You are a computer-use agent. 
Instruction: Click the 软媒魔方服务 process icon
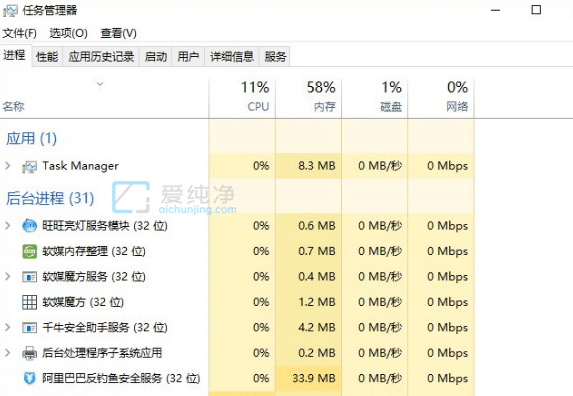(x=29, y=277)
